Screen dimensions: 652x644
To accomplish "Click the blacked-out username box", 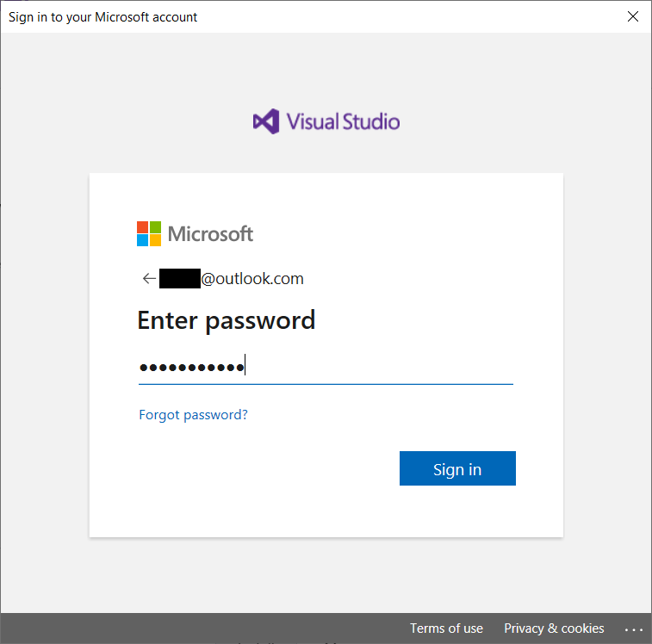I will tap(179, 279).
